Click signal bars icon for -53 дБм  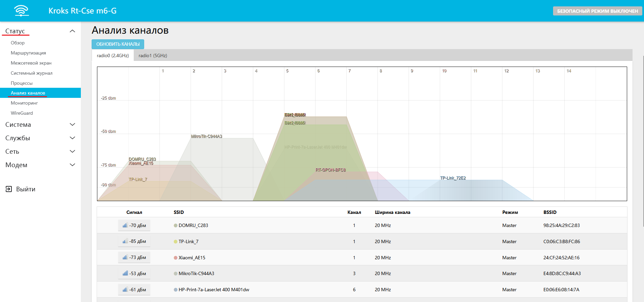(x=125, y=273)
